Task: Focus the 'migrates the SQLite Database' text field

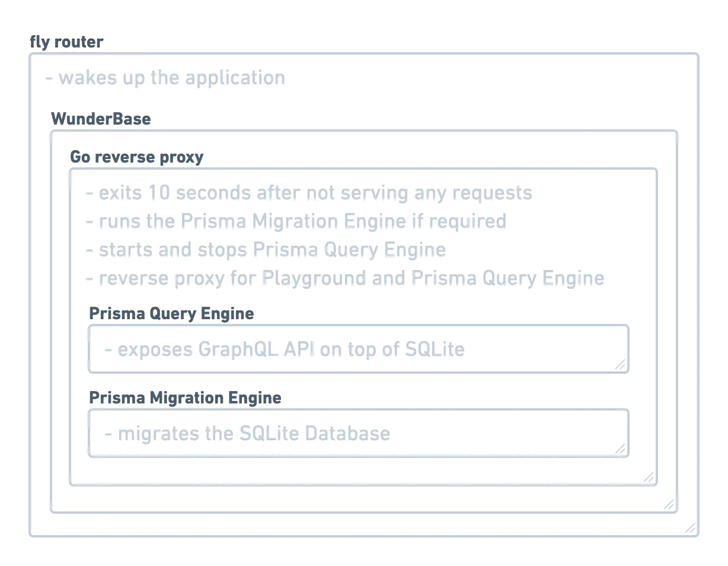Action: point(358,433)
